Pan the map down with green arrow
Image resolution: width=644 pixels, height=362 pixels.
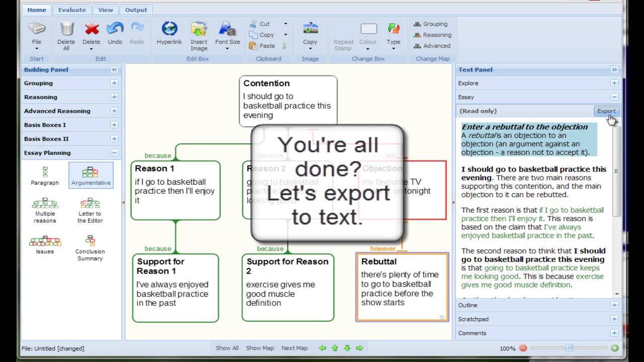(347, 348)
